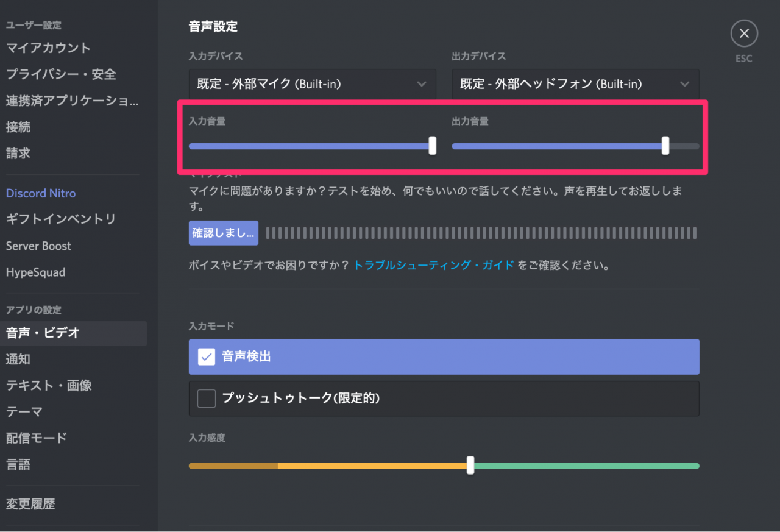
Task: Open 言語 settings
Action: coord(18,465)
